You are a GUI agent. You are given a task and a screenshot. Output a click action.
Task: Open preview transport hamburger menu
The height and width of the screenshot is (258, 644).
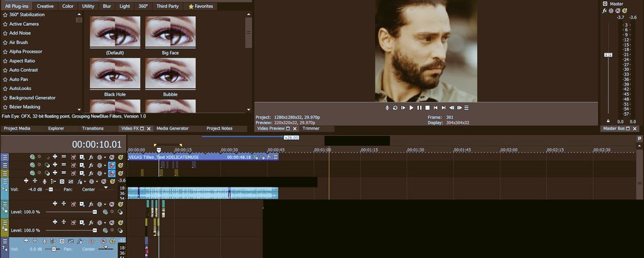click(x=466, y=108)
